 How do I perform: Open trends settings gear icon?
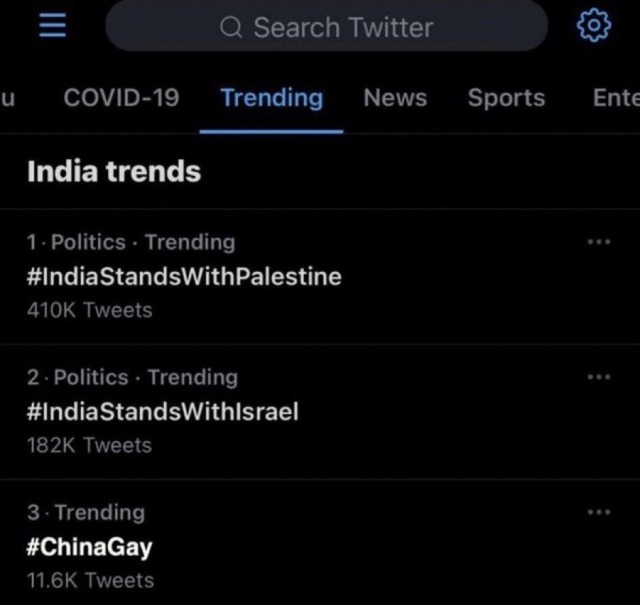coord(593,25)
